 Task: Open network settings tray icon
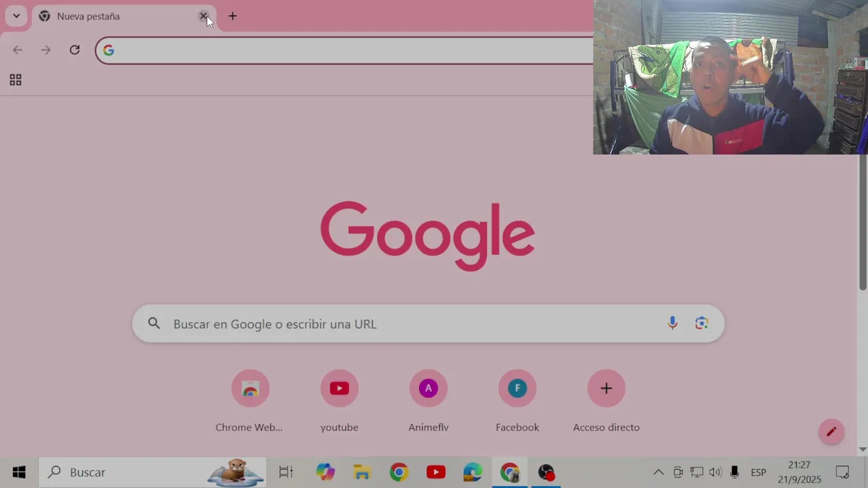tap(696, 472)
